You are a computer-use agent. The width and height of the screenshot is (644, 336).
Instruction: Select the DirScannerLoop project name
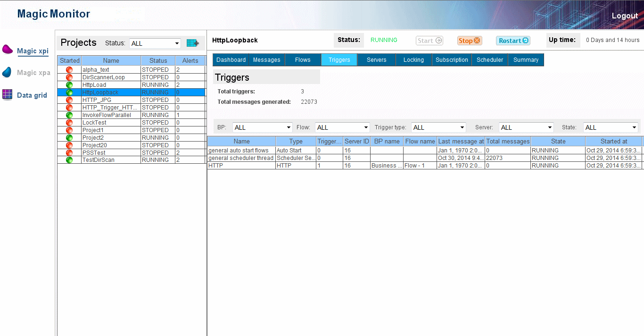[104, 77]
